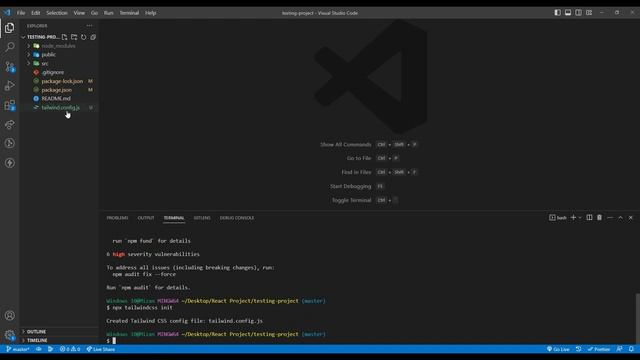The width and height of the screenshot is (640, 360).
Task: Toggle the bottom panel visibility
Action: 568,13
